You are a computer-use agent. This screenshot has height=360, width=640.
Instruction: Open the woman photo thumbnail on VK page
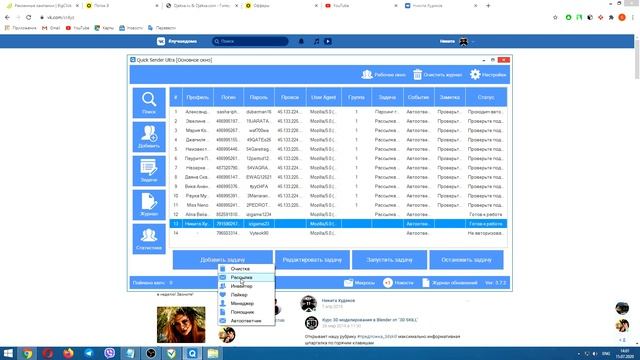(181, 324)
